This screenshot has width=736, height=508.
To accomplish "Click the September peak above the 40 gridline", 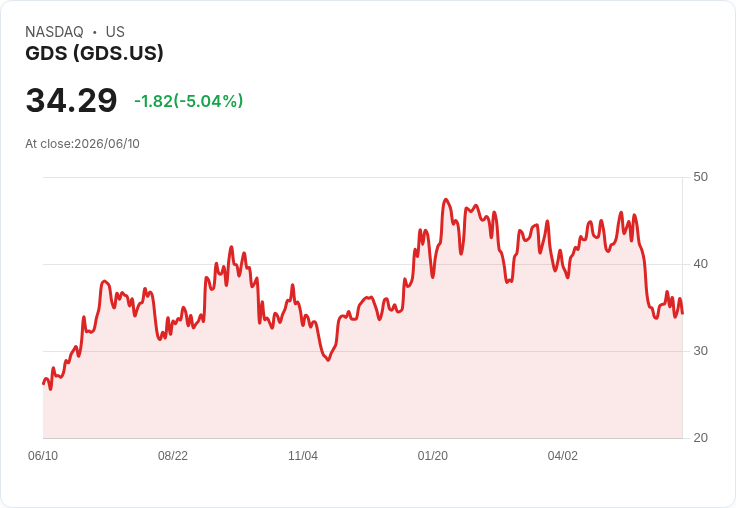I will (231, 247).
